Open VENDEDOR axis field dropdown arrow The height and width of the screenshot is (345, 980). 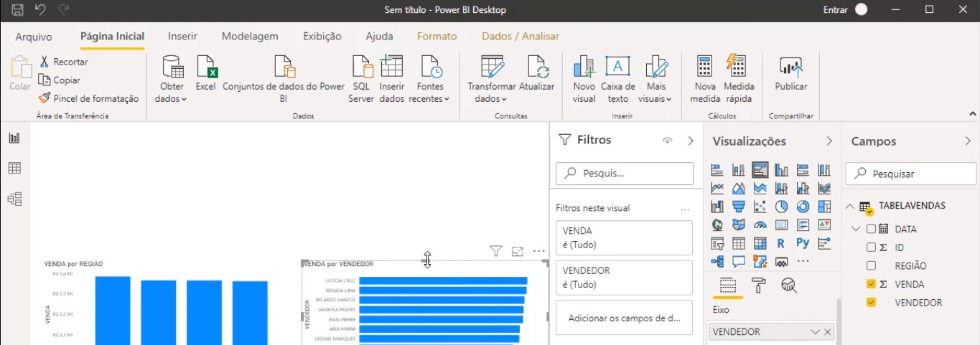pos(815,332)
